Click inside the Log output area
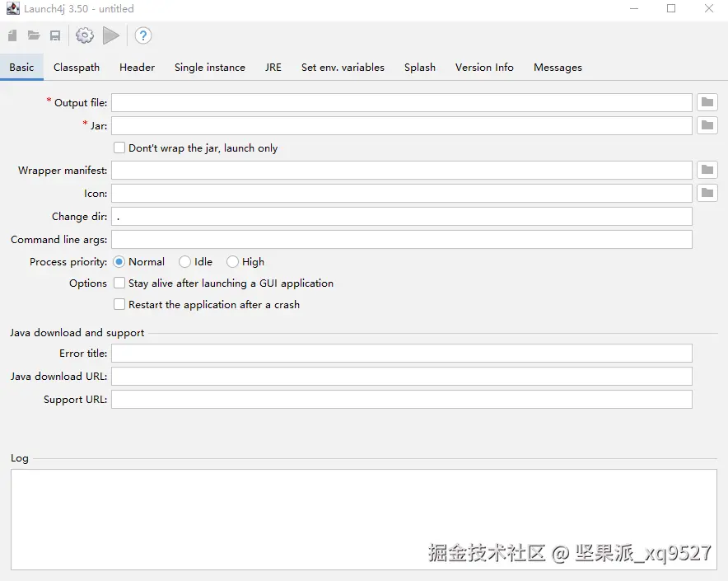The width and height of the screenshot is (728, 581). click(364, 519)
